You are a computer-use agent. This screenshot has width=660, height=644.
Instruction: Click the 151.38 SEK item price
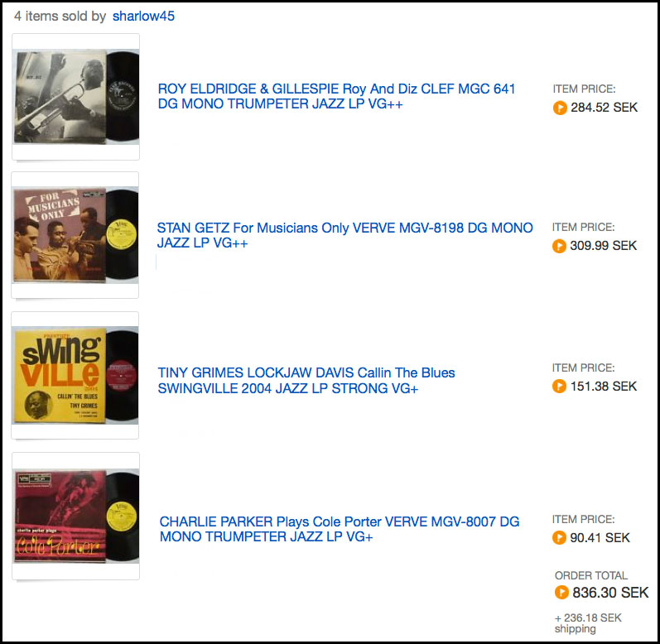[x=603, y=386]
